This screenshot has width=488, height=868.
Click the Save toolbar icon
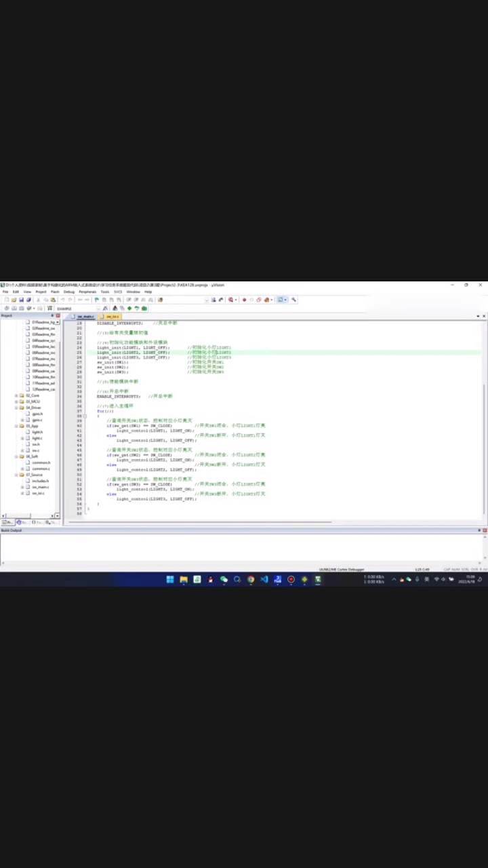[x=21, y=299]
